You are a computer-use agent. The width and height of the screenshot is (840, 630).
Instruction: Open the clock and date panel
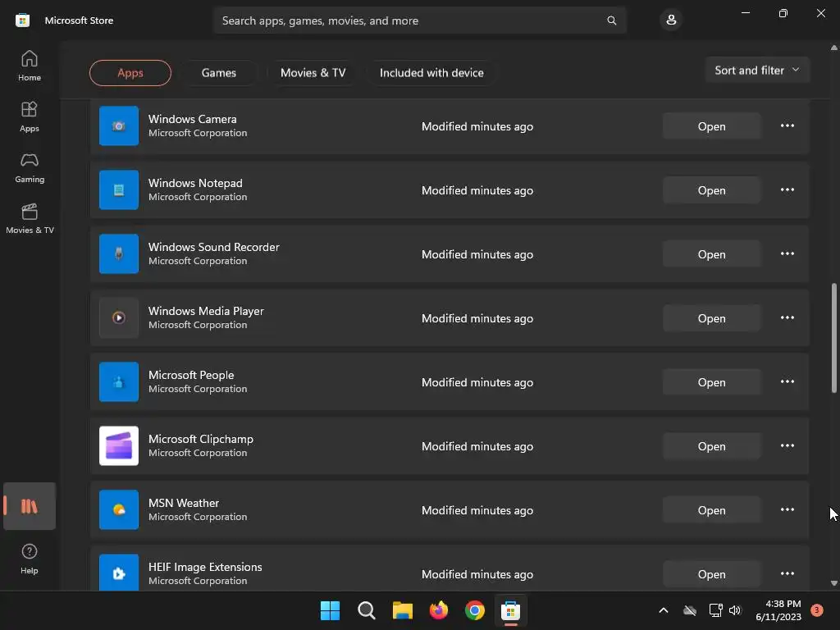(778, 610)
